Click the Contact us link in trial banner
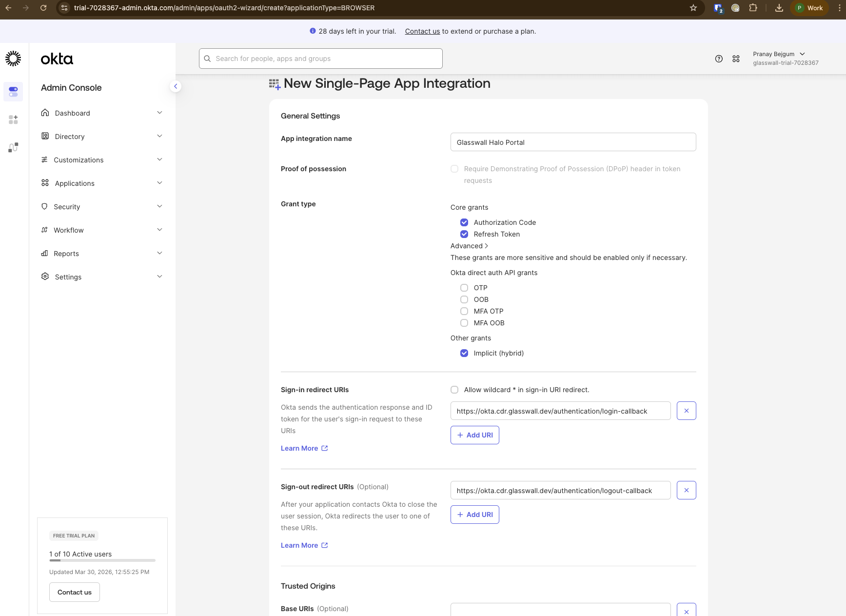 tap(422, 31)
